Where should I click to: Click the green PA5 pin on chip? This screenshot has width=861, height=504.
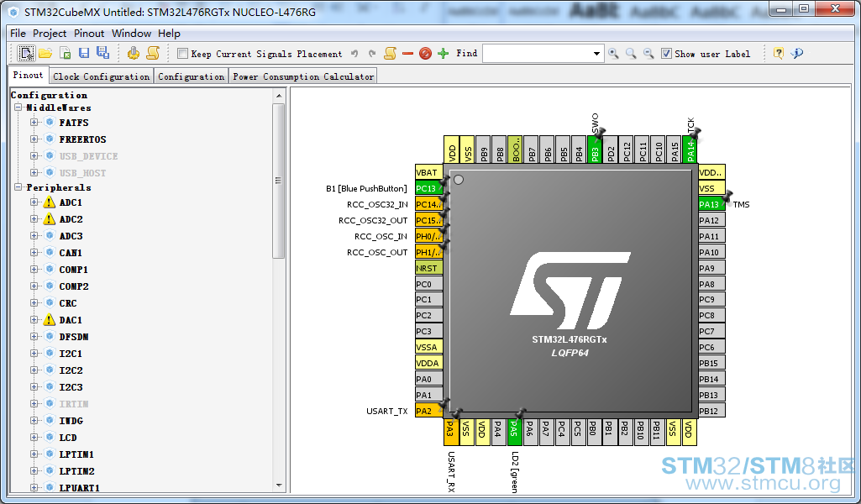513,432
